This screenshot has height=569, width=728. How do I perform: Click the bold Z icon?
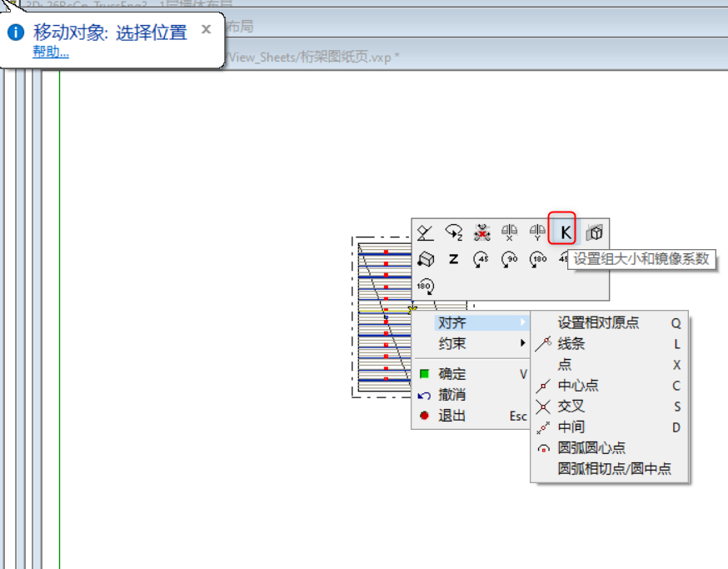454,259
